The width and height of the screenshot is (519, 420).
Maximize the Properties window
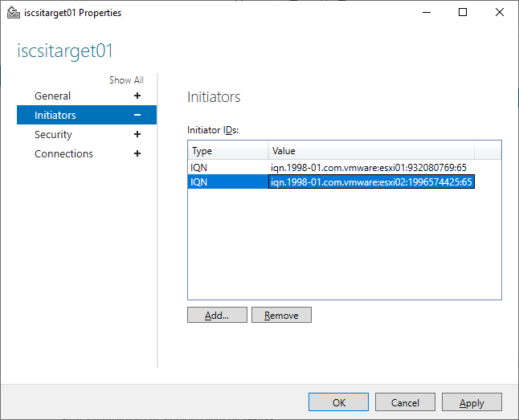463,12
